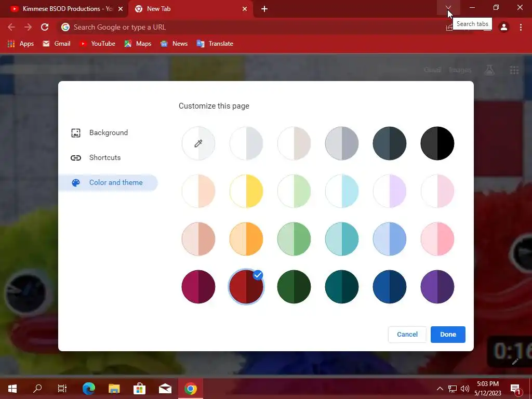Image resolution: width=532 pixels, height=399 pixels.
Task: Choose the purple theme swatch
Action: [437, 287]
